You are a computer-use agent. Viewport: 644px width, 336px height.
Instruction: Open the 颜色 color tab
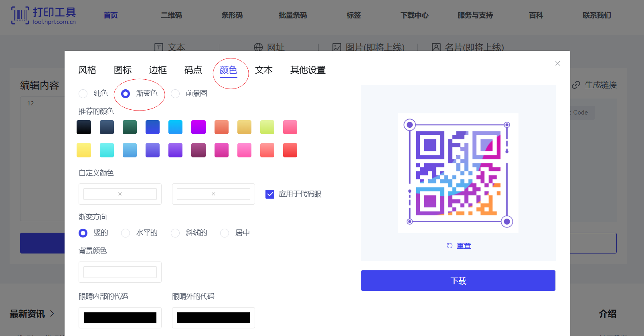(x=229, y=70)
